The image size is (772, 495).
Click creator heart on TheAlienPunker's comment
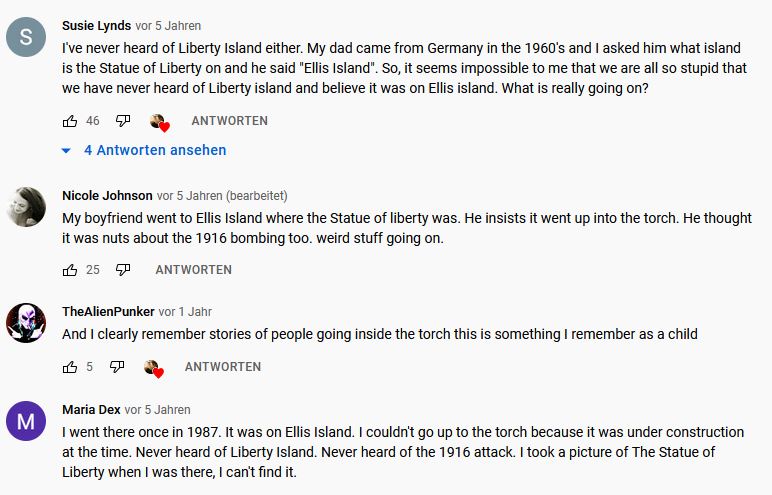pyautogui.click(x=153, y=368)
